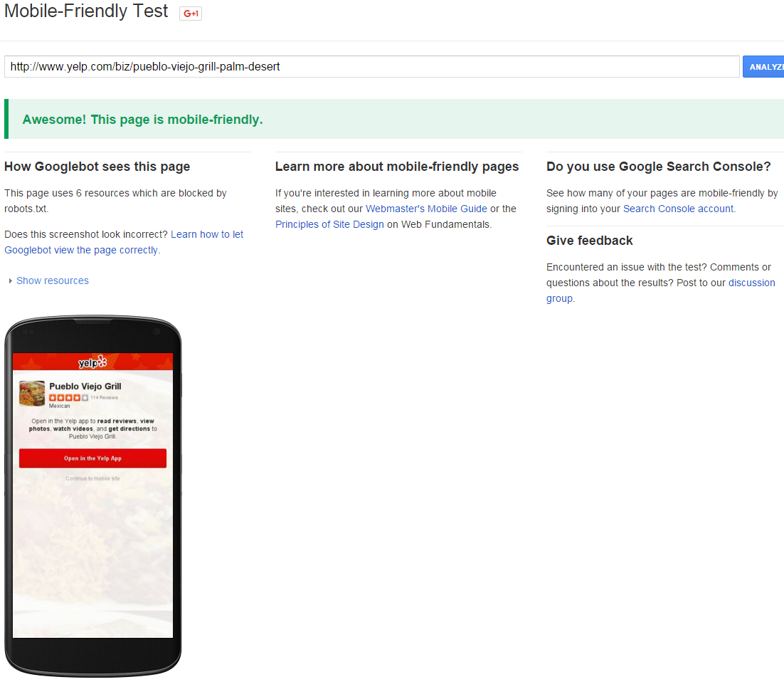Click the URL input field
This screenshot has width=784, height=682.
pos(371,67)
